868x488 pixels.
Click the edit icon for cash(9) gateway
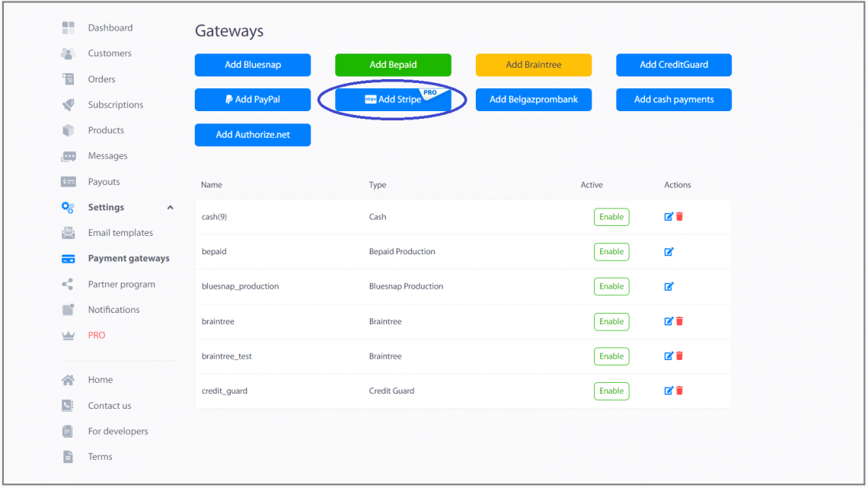coord(669,217)
